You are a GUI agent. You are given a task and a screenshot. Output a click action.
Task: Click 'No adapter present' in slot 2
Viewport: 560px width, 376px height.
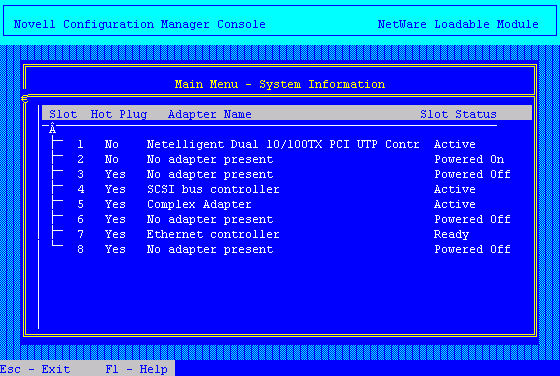coord(210,159)
